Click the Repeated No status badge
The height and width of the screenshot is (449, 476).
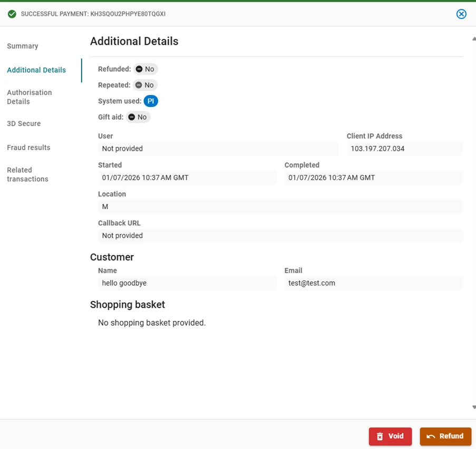coord(145,85)
